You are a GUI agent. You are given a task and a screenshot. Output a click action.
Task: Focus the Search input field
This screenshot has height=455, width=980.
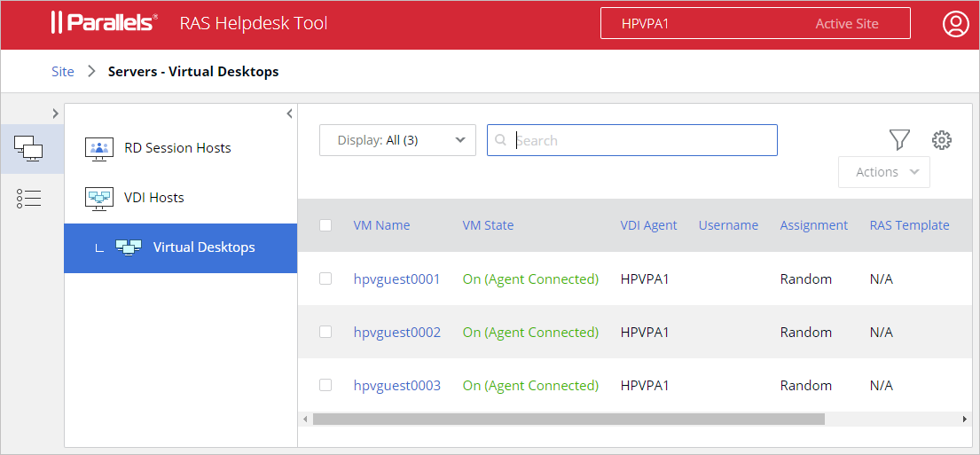click(631, 140)
